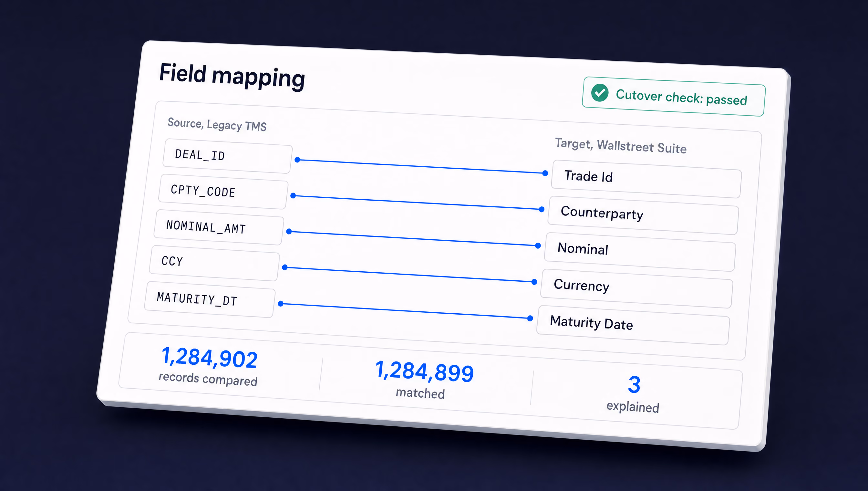Viewport: 868px width, 491px height.
Task: Select the Maturity Date target field
Action: [633, 325]
